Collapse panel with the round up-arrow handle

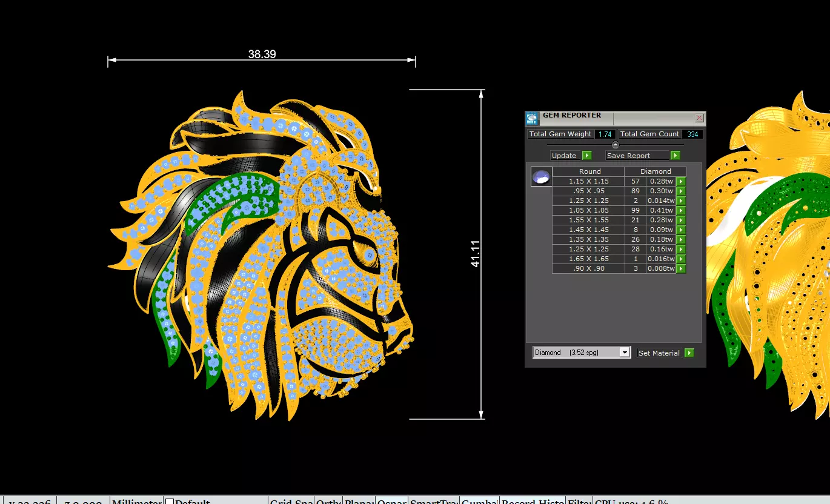click(x=616, y=145)
